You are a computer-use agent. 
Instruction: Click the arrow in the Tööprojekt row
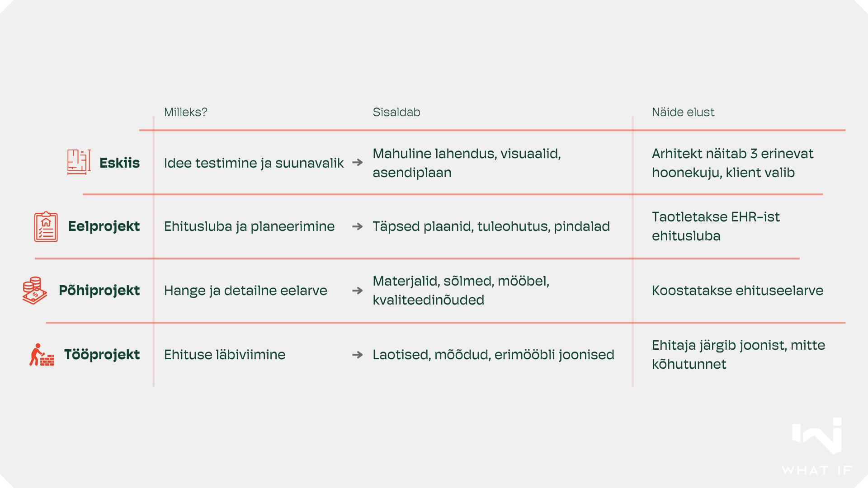[357, 355]
